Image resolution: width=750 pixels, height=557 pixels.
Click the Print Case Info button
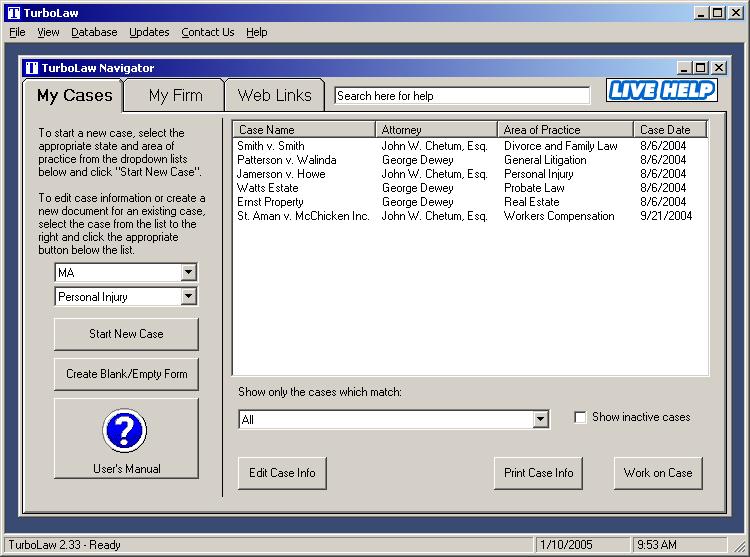538,473
